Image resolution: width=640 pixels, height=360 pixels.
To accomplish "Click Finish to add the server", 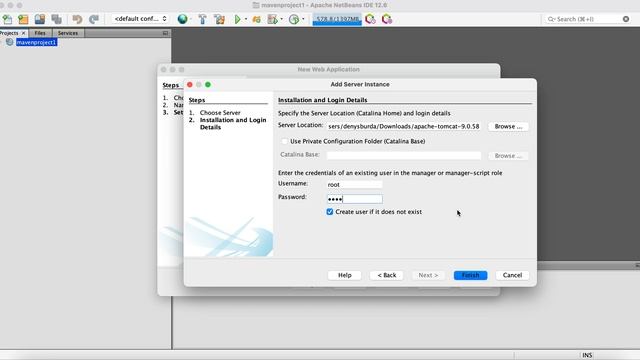I will point(470,275).
